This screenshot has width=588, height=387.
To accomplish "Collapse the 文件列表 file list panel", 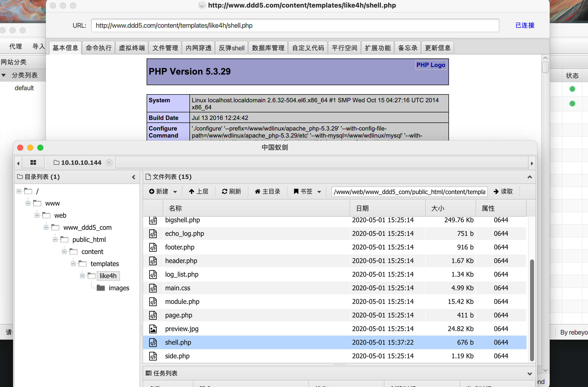I will click(530, 177).
